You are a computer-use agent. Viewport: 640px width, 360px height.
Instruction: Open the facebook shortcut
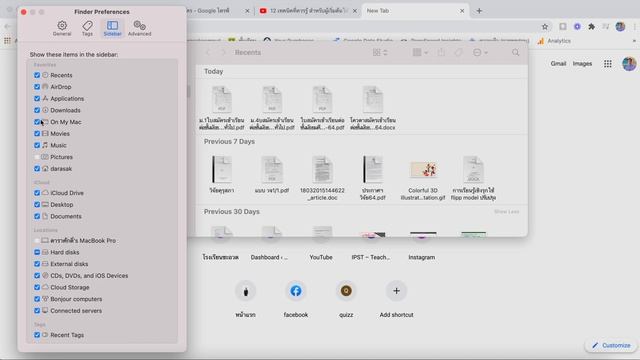[296, 300]
